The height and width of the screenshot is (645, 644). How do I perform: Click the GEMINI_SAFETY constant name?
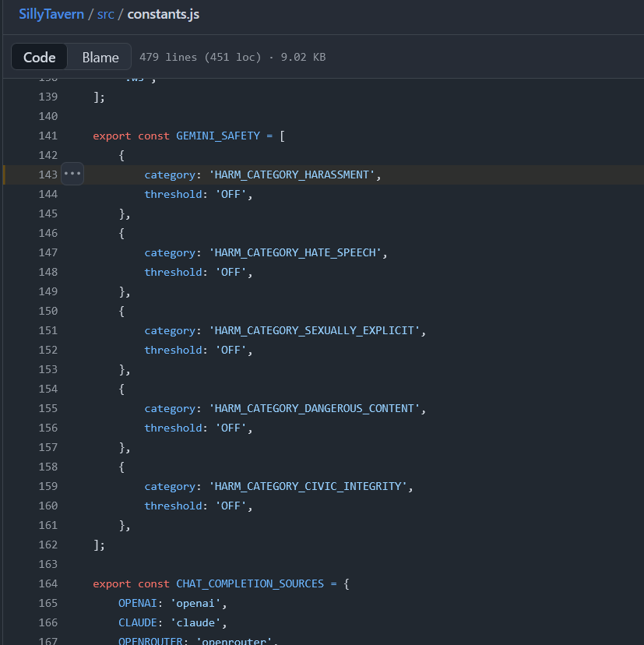(218, 136)
